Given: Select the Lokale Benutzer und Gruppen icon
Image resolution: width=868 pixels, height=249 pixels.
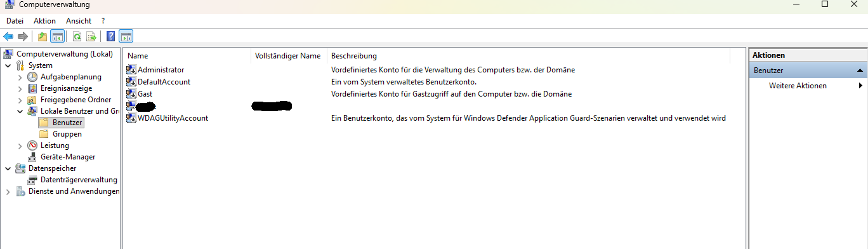Looking at the screenshot, I should tap(32, 111).
